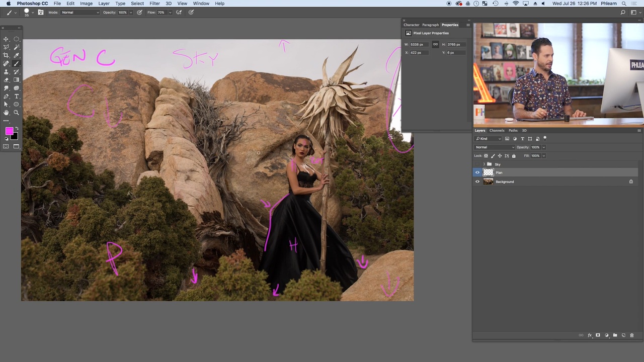644x362 pixels.
Task: Switch to the Channels tab
Action: (x=497, y=130)
